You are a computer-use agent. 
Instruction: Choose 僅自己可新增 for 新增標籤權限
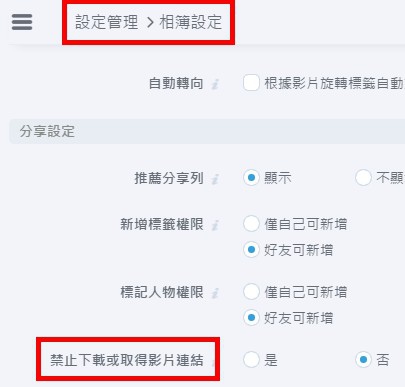pyautogui.click(x=251, y=224)
